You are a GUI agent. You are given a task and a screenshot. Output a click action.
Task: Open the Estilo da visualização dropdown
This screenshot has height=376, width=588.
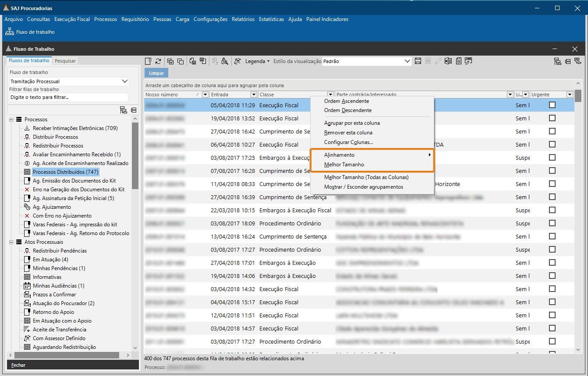(407, 61)
